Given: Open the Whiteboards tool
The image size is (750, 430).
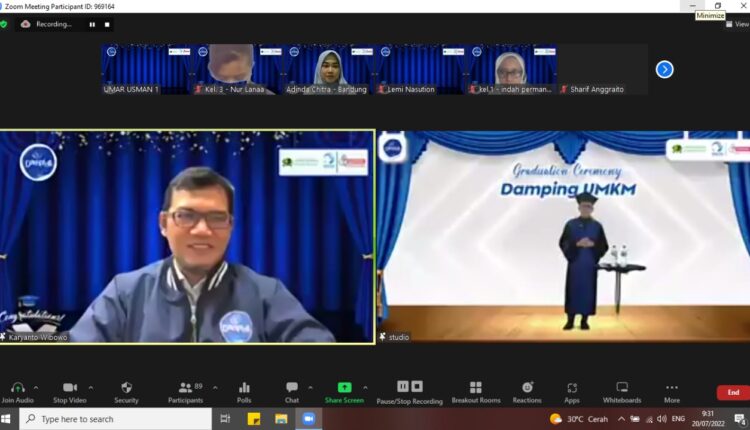Looking at the screenshot, I should pos(622,388).
